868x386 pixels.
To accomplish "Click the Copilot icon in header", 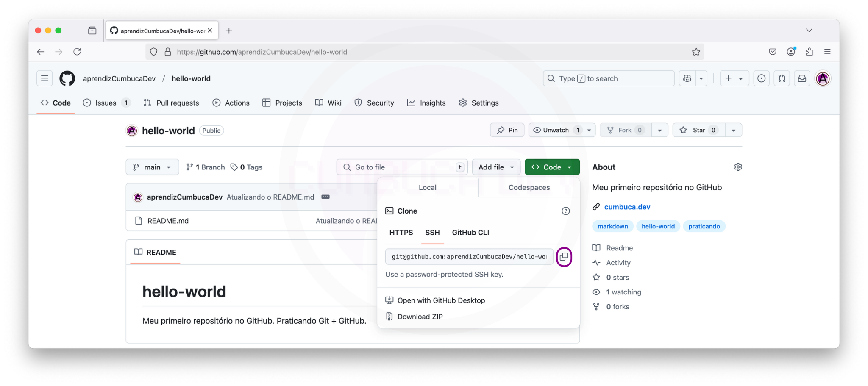I will coord(687,78).
